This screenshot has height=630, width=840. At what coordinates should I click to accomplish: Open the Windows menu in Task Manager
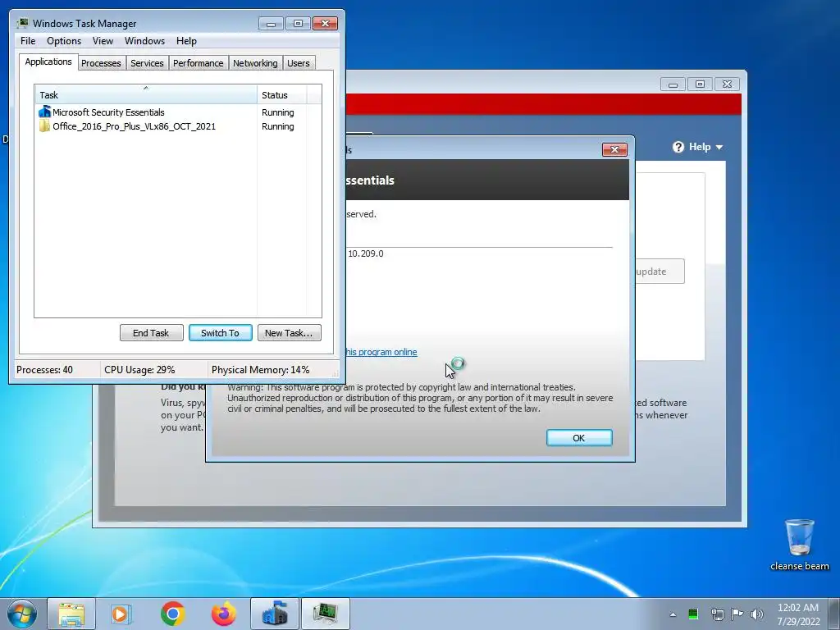(x=144, y=41)
